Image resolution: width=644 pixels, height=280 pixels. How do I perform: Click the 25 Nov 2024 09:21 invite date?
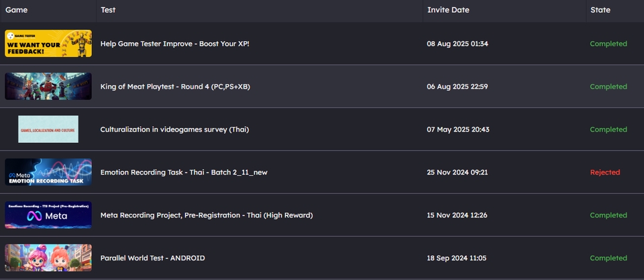pos(458,173)
